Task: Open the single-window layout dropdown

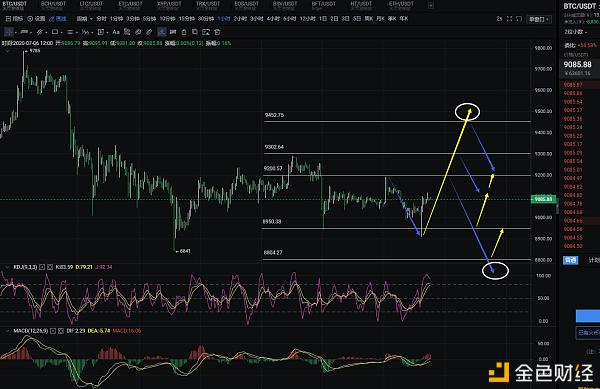Action: point(539,19)
